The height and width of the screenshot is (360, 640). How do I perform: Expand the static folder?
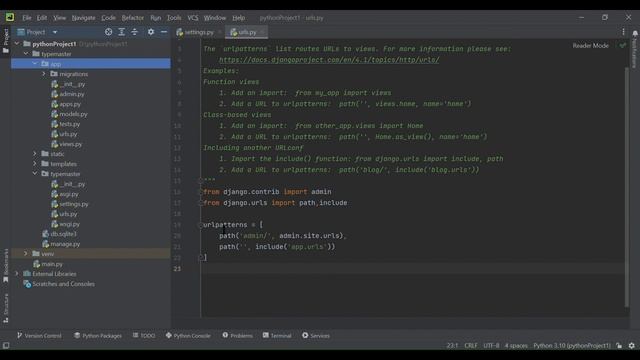(x=35, y=154)
